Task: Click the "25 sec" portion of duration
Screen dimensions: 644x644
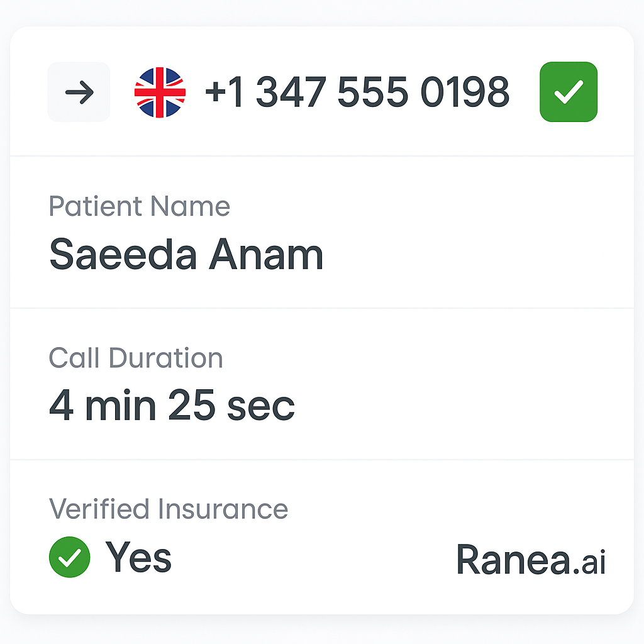Action: coord(231,406)
